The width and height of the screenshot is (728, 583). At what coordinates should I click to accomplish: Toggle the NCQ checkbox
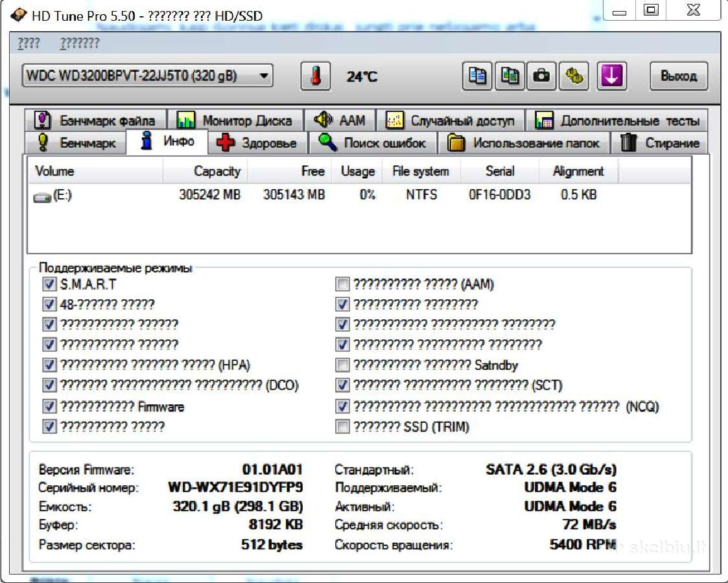(x=342, y=406)
